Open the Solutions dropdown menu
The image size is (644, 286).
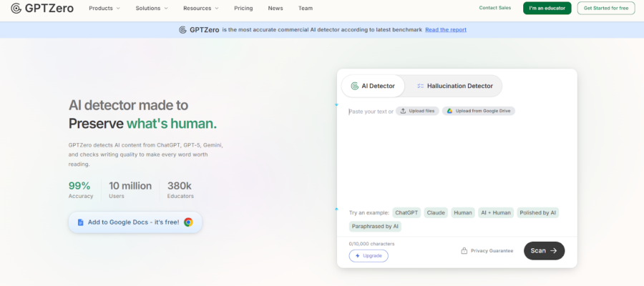152,9
